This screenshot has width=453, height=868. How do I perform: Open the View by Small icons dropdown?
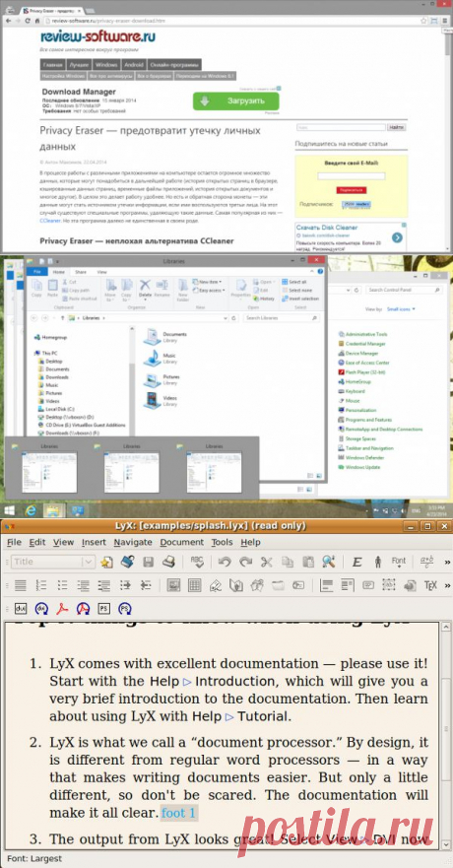click(401, 309)
